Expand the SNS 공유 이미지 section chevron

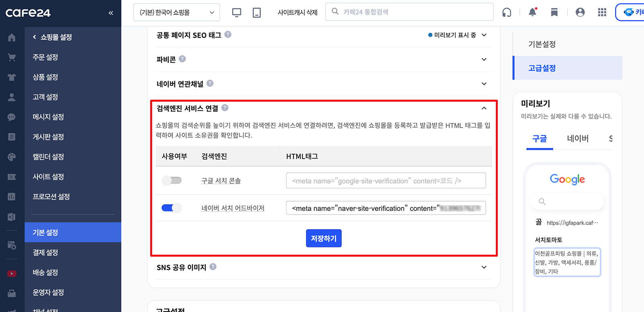pyautogui.click(x=484, y=267)
